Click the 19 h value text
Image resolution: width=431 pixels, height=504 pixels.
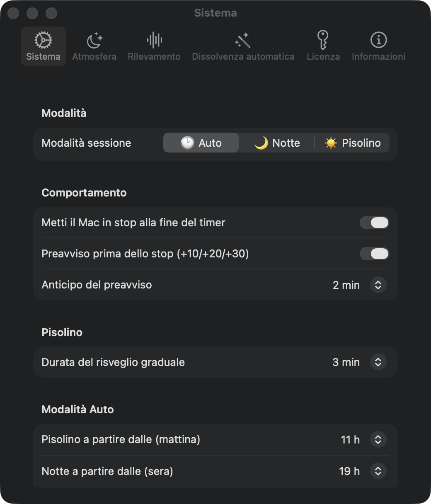[x=349, y=471]
